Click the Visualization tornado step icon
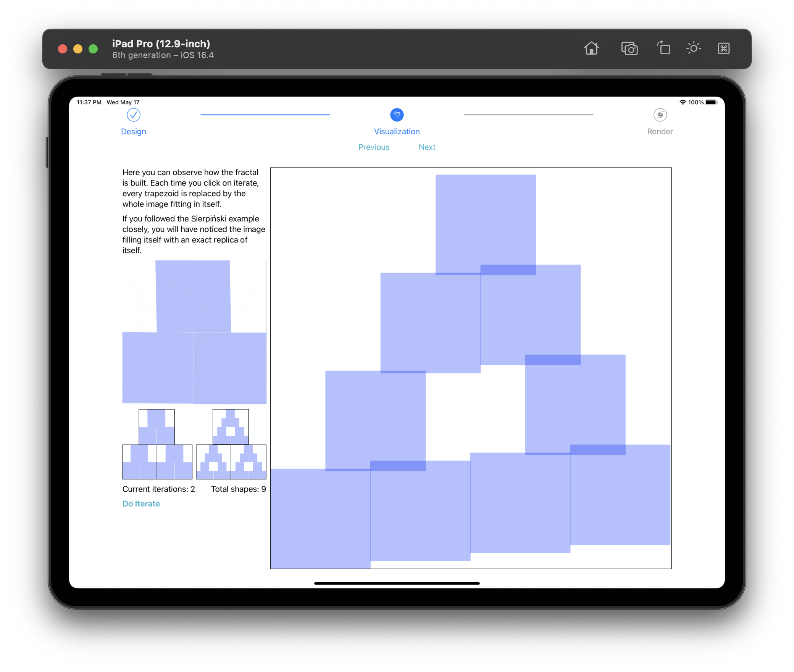This screenshot has width=794, height=672. (397, 115)
